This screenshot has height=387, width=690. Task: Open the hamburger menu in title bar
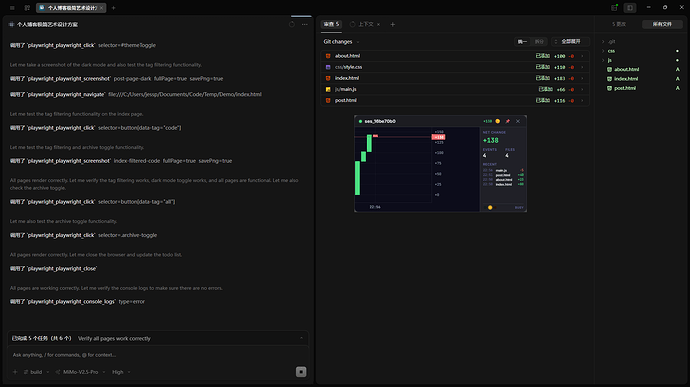click(12, 8)
